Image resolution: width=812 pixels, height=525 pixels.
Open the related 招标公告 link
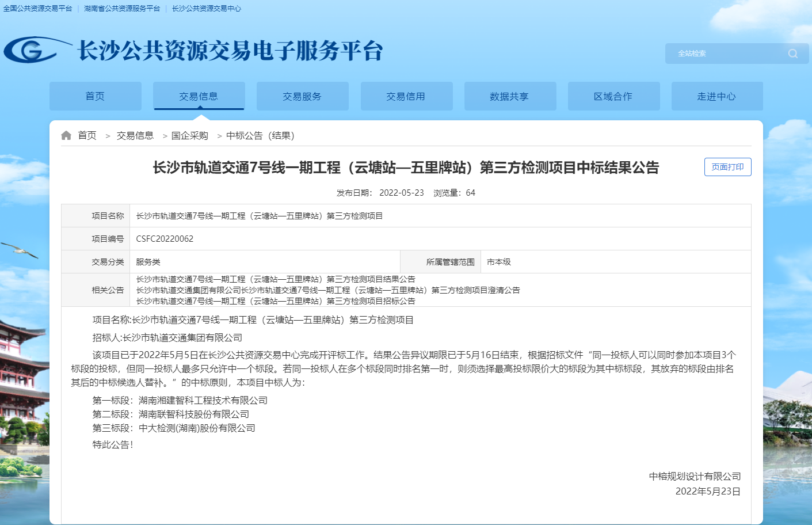click(x=276, y=301)
